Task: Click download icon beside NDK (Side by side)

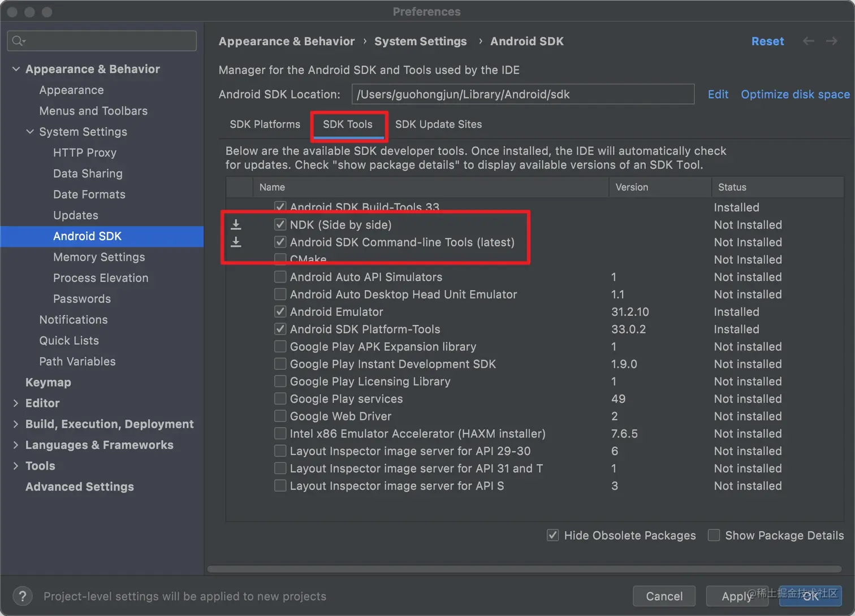Action: pyautogui.click(x=236, y=225)
